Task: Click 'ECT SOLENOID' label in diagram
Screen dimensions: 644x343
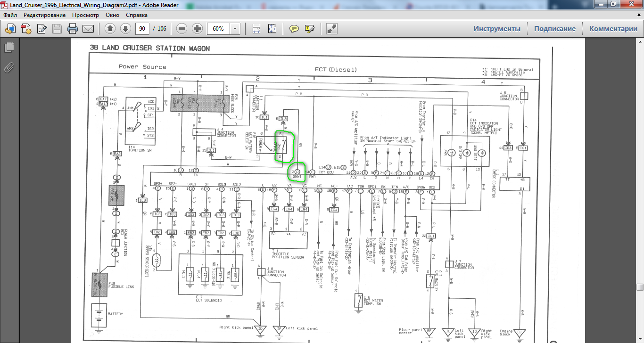Action: [x=208, y=300]
